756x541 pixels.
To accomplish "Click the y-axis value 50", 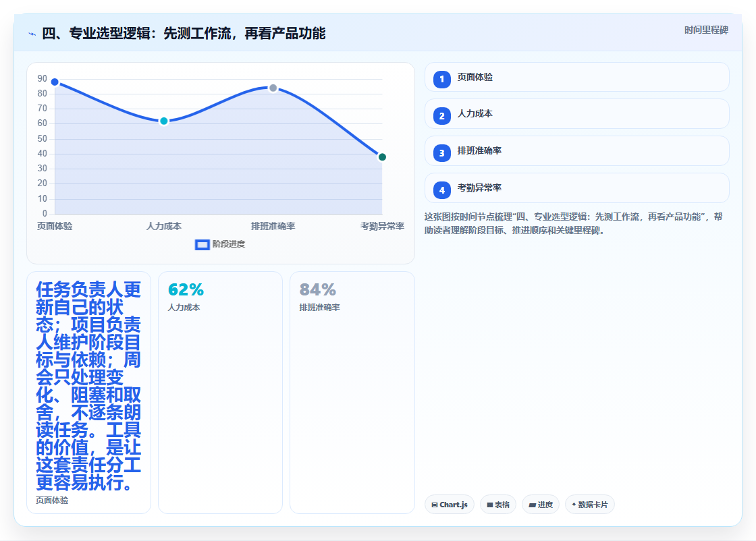I will 43,139.
